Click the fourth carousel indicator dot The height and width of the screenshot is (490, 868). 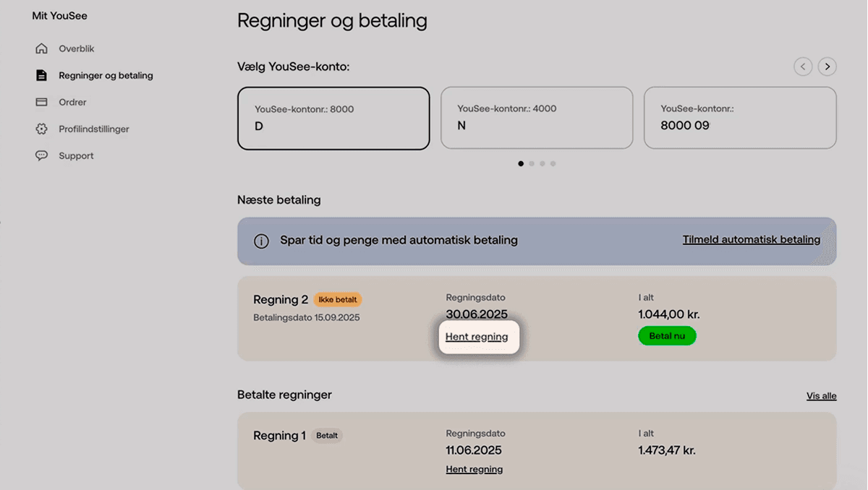pyautogui.click(x=553, y=163)
